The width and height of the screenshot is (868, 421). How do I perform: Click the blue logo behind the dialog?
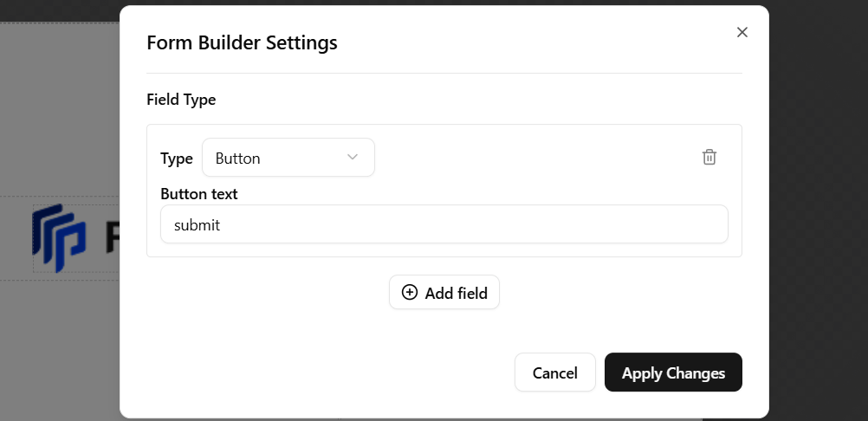(x=58, y=236)
